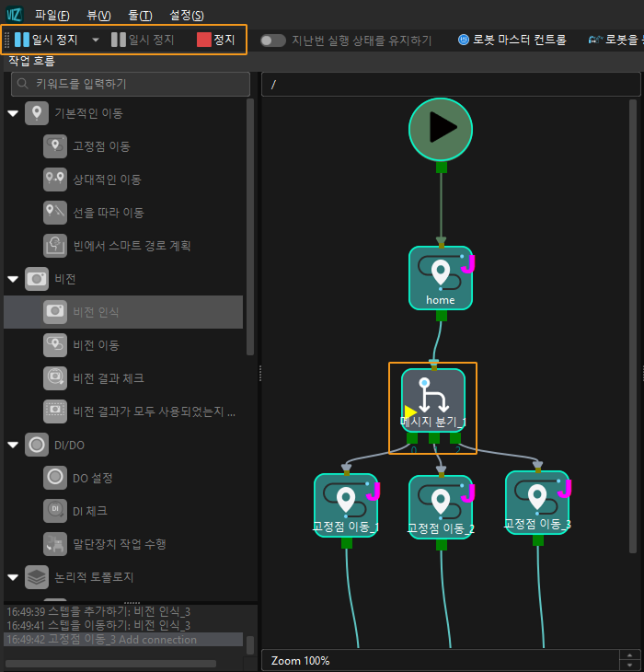Collapse the DI/DO category
Viewport: 644px width, 672px height.
(13, 446)
